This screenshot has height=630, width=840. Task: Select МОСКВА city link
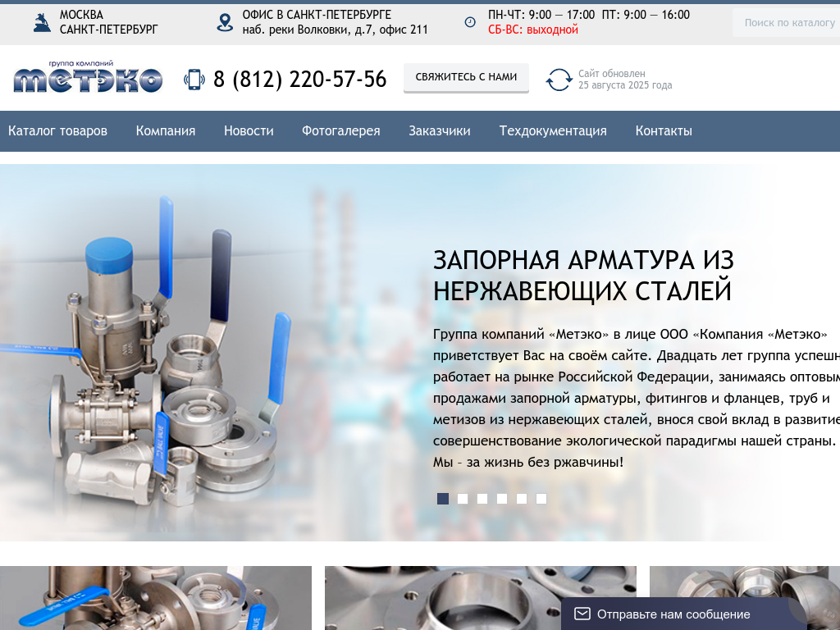click(x=81, y=15)
